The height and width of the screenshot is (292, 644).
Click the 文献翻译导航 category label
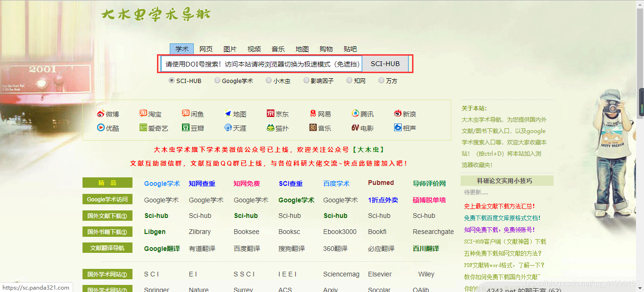(x=107, y=248)
